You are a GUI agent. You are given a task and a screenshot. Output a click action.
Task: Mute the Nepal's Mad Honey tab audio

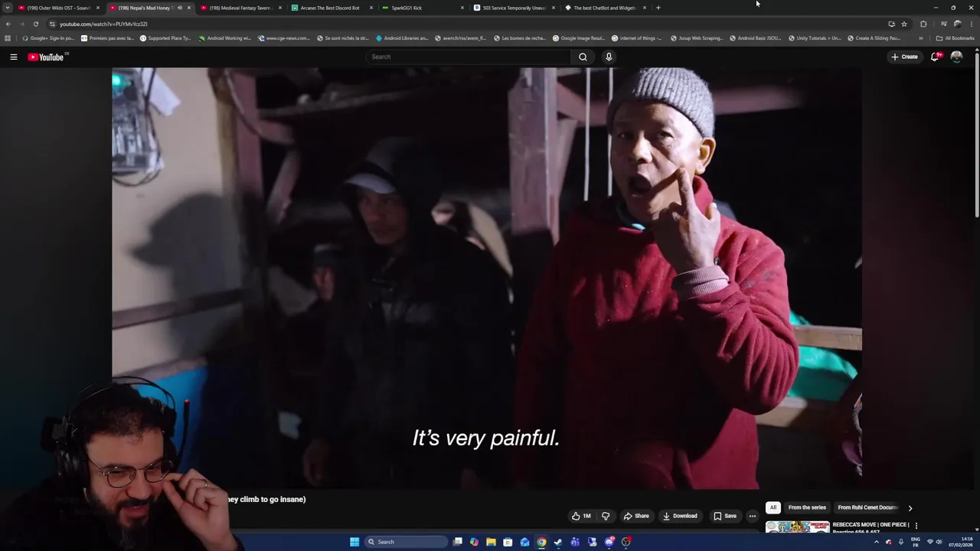179,8
